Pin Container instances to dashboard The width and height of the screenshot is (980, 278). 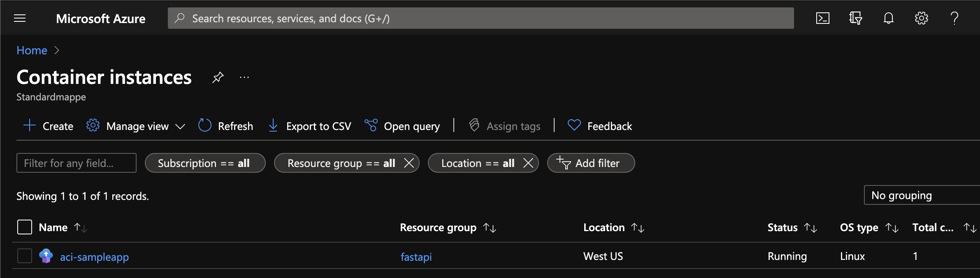point(218,77)
